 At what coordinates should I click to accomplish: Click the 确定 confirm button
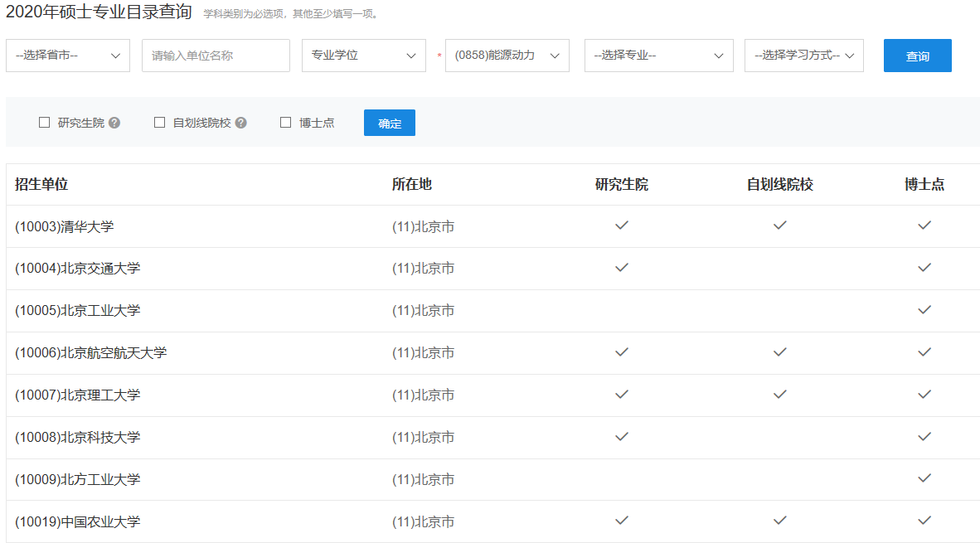click(x=390, y=123)
